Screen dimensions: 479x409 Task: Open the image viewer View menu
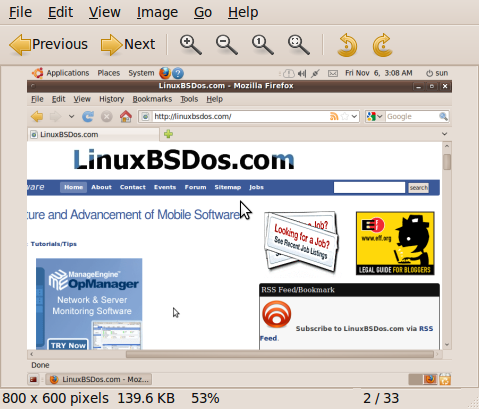point(105,12)
